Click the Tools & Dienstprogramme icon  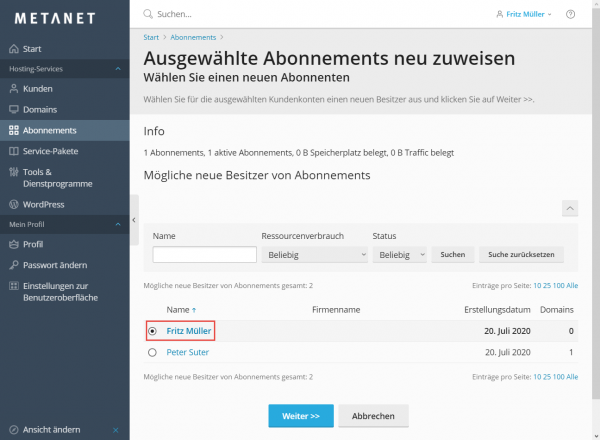(x=13, y=172)
